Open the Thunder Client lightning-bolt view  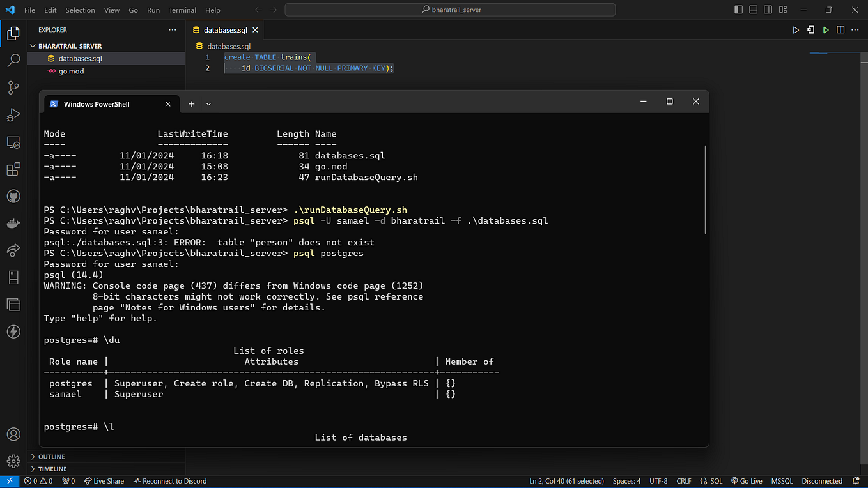pos(13,332)
